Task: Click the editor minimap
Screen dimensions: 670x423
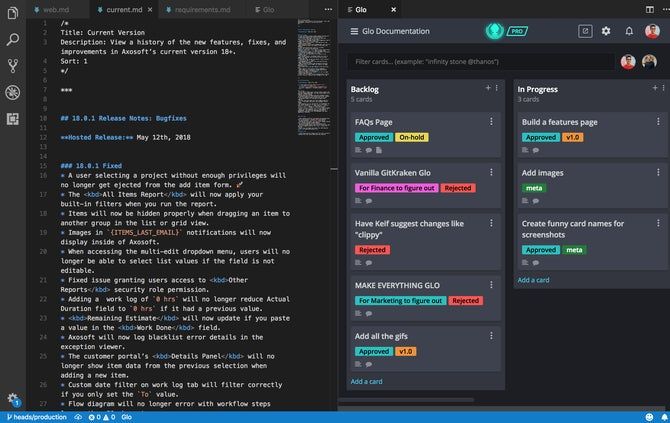Action: [314, 77]
